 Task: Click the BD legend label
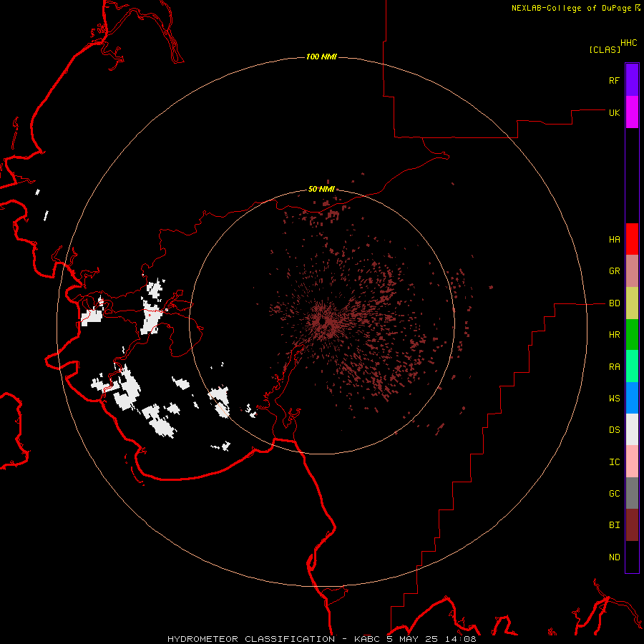614,303
